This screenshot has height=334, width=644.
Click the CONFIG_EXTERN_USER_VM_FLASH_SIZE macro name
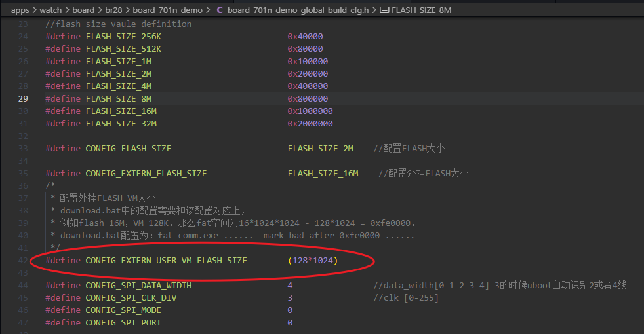click(166, 261)
